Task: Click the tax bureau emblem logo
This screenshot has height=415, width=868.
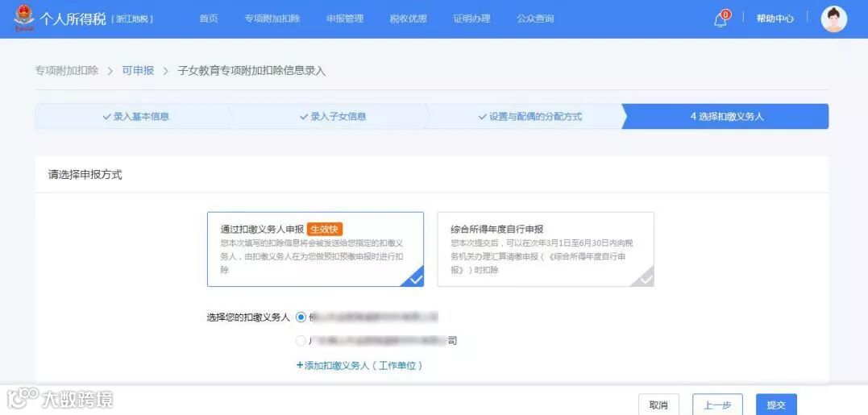Action: point(23,18)
